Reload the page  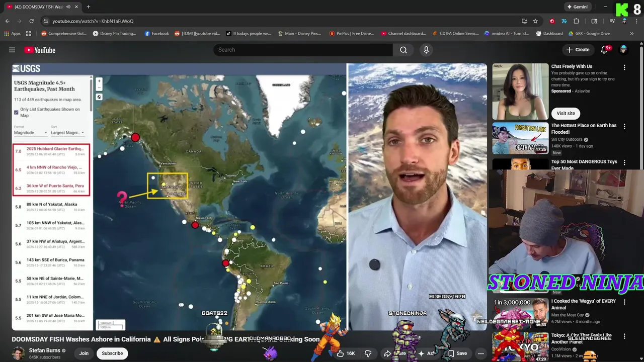[x=31, y=21]
